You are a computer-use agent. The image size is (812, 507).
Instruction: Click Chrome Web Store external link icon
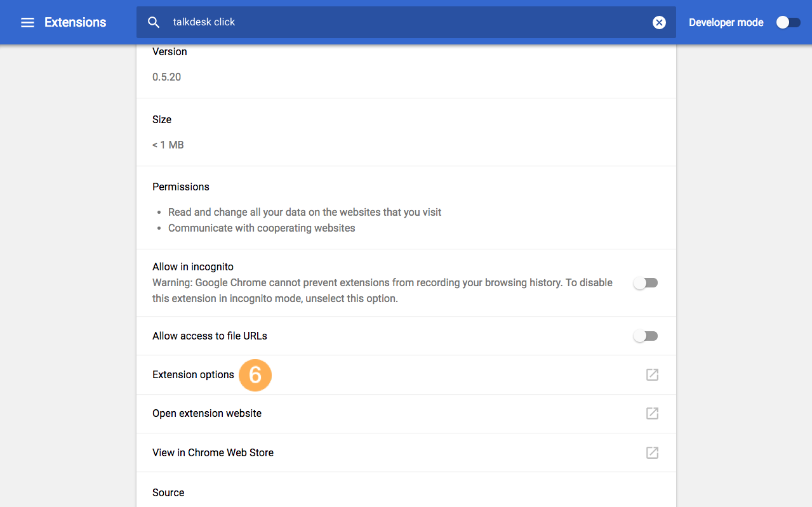click(x=652, y=452)
